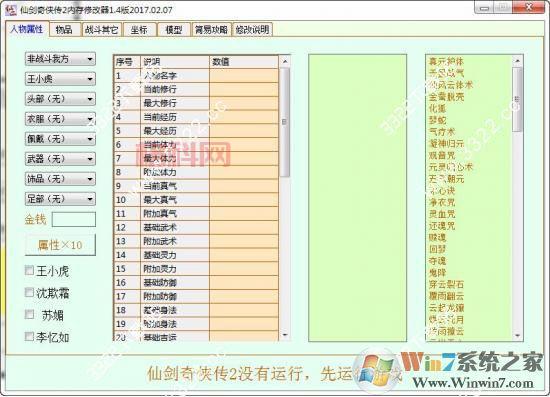550x397 pixels.
Task: Select 夺魂 in skill list
Action: pyautogui.click(x=437, y=261)
